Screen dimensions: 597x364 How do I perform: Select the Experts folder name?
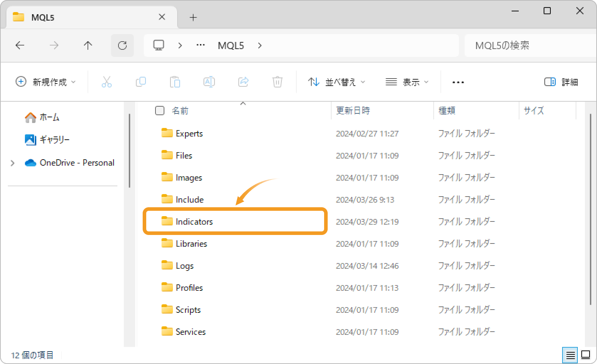coord(189,133)
